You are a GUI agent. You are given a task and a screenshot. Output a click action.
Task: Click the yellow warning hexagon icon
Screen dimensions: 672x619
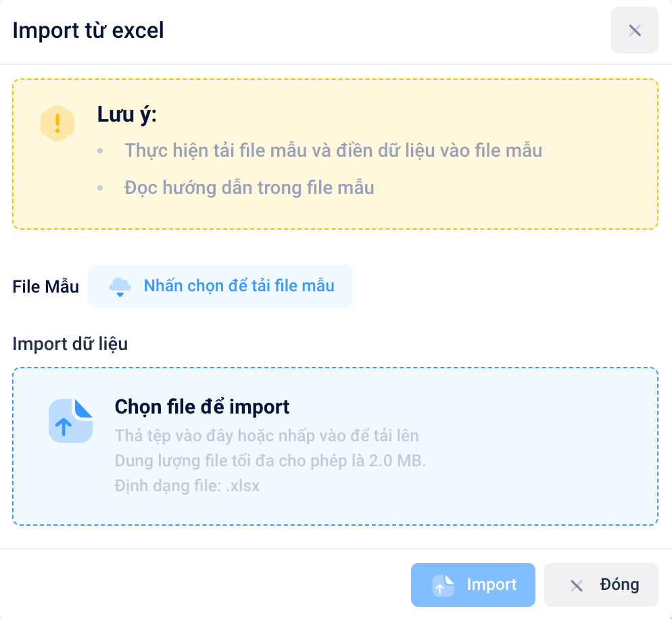(57, 124)
